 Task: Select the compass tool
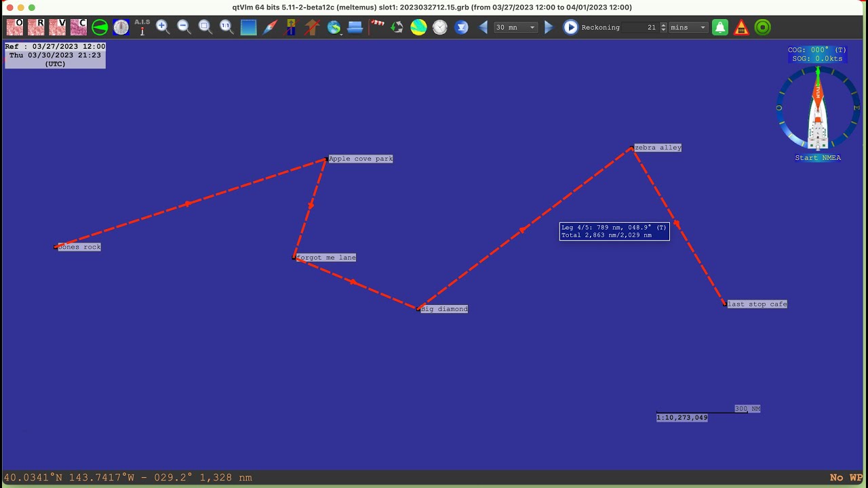[x=270, y=27]
